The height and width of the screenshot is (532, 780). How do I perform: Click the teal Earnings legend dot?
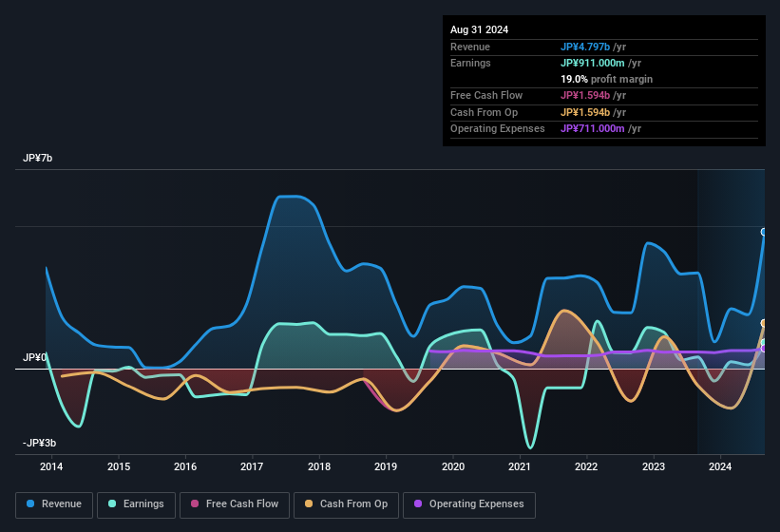pyautogui.click(x=112, y=503)
